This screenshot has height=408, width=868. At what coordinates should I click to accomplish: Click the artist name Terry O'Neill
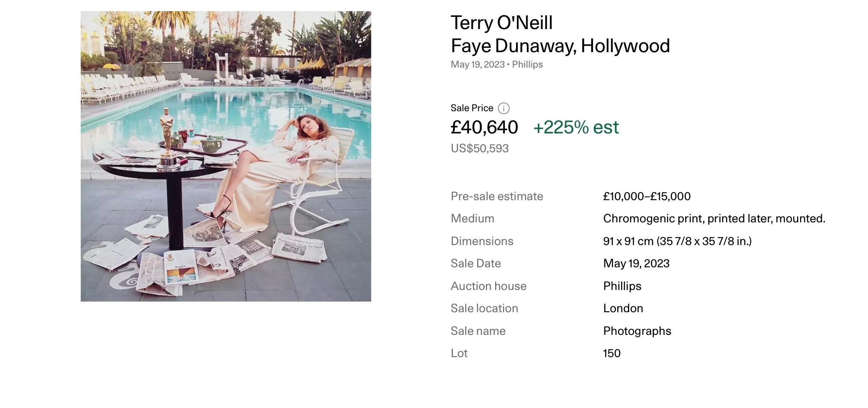(501, 23)
